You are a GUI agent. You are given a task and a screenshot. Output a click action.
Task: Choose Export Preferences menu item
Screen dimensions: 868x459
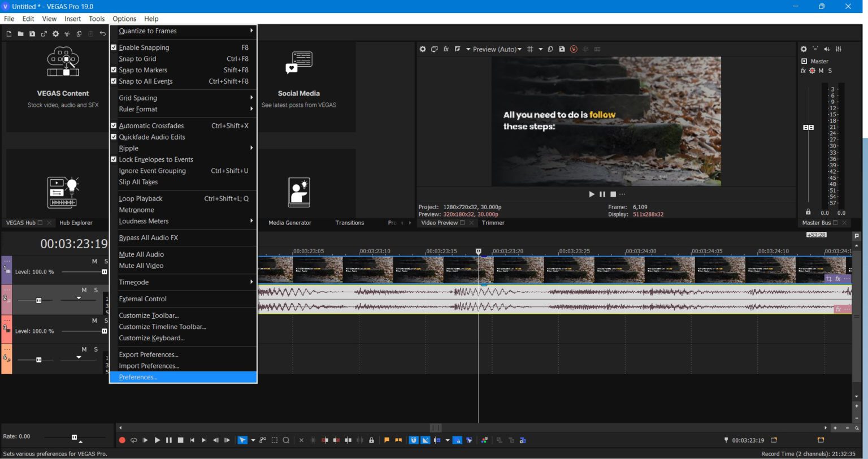tap(184, 354)
